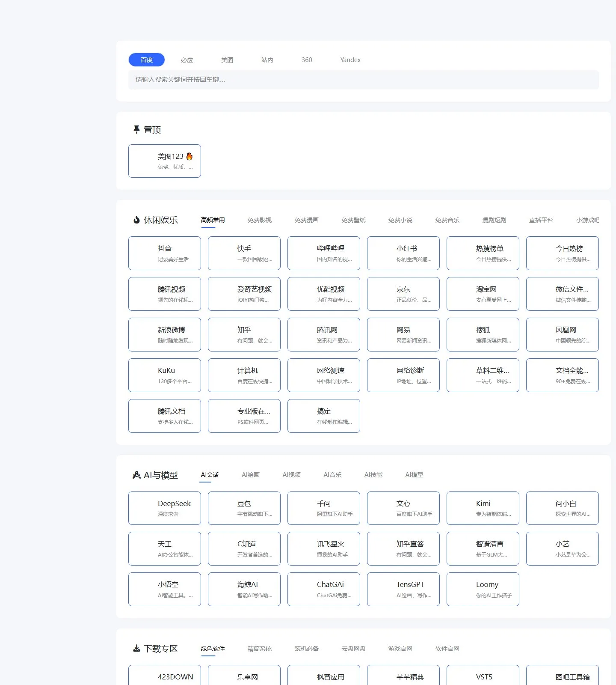Viewport: 616px width, 685px height.
Task: Open the 免费漫画 tab
Action: click(x=307, y=220)
